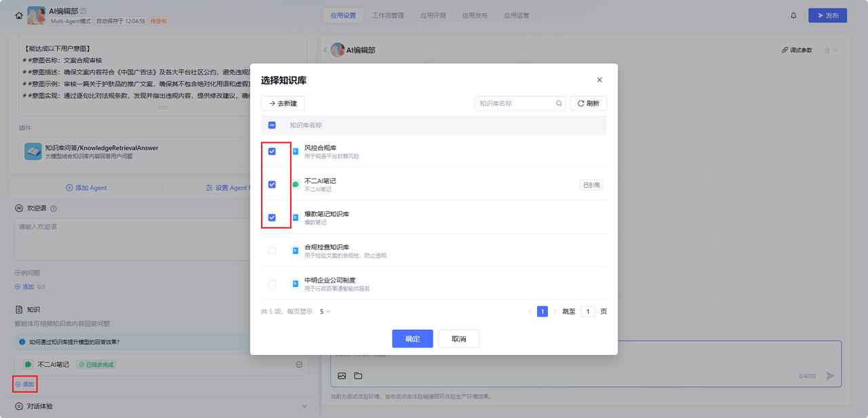Click the 发布 publish button
Image resolution: width=868 pixels, height=418 pixels.
tap(827, 16)
